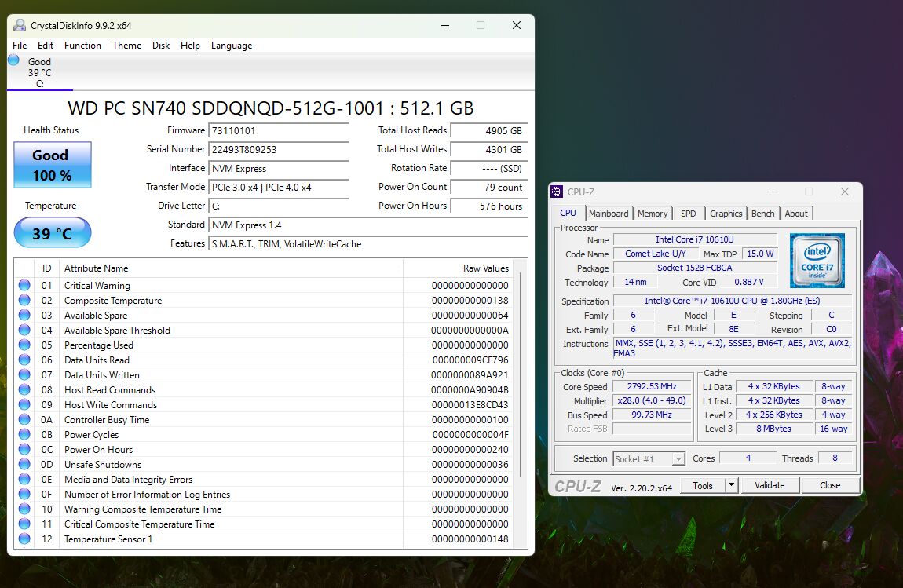Click the Features field with S.M.A.R.T., TRIM

(368, 244)
